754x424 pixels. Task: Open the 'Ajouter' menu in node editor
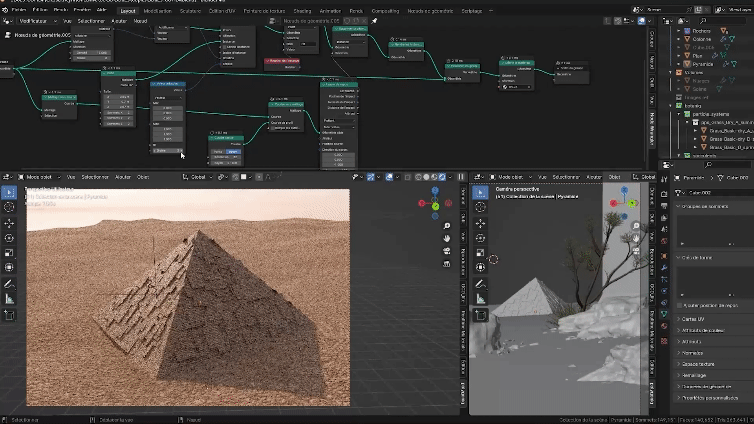[x=119, y=20]
